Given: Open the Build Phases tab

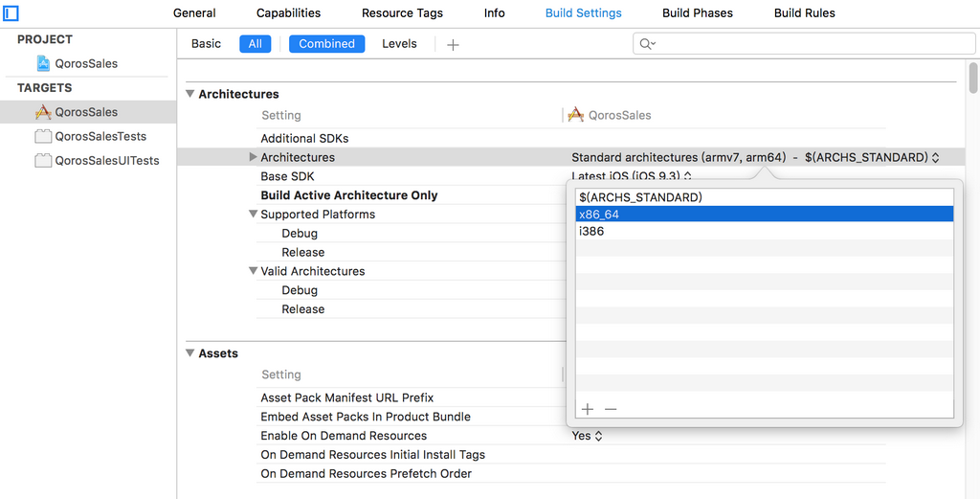Looking at the screenshot, I should click(x=697, y=13).
